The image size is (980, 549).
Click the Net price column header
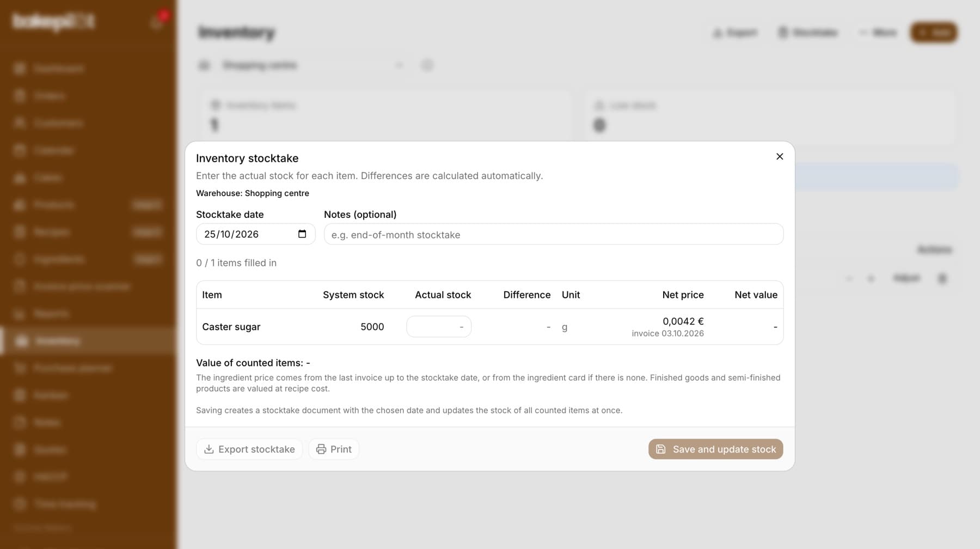pyautogui.click(x=683, y=295)
